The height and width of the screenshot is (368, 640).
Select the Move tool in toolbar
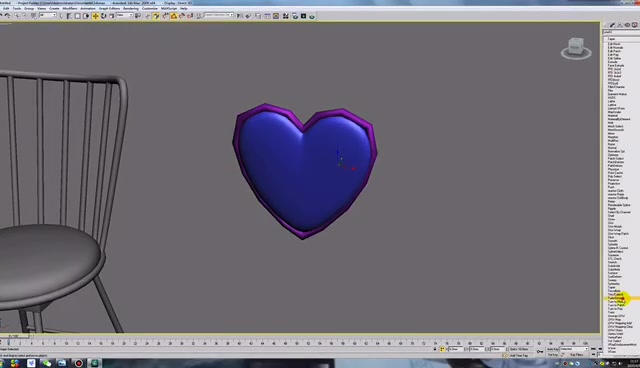click(x=96, y=16)
